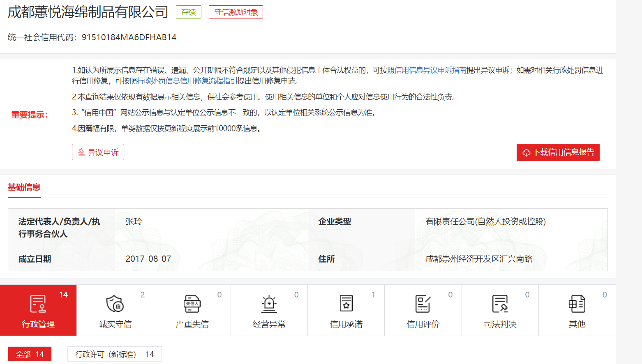Click the count 2 on 诚实守信 tab
Screen dimensions: 642x364
click(143, 295)
